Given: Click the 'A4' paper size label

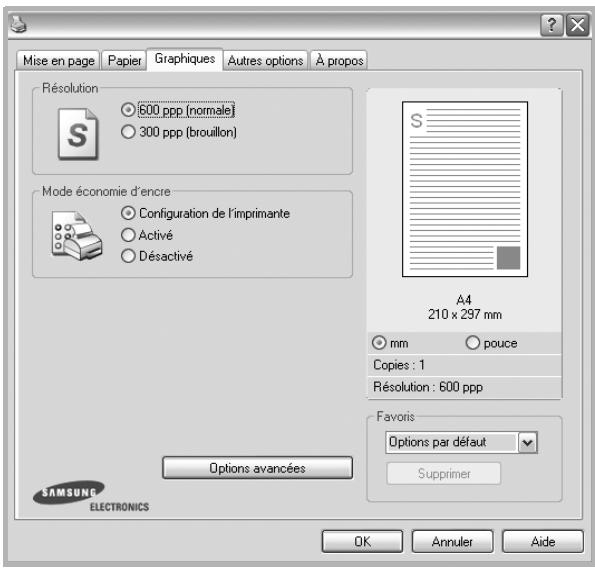Looking at the screenshot, I should (x=464, y=300).
